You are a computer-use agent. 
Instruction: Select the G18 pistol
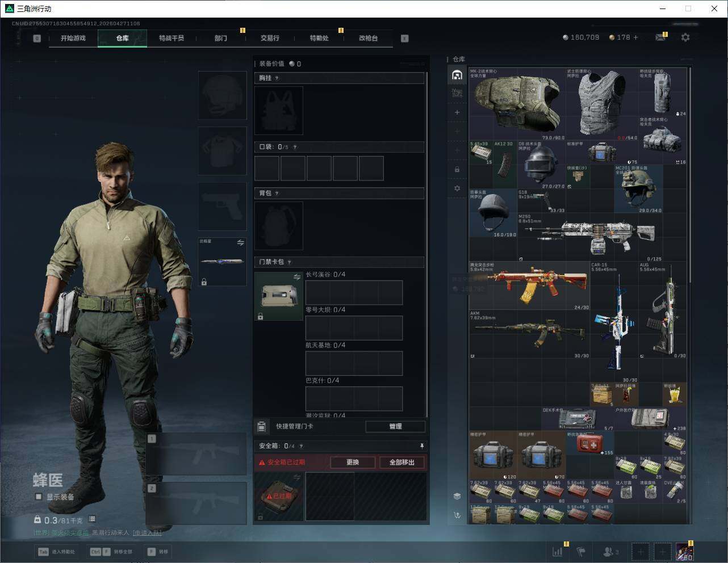[x=542, y=201]
